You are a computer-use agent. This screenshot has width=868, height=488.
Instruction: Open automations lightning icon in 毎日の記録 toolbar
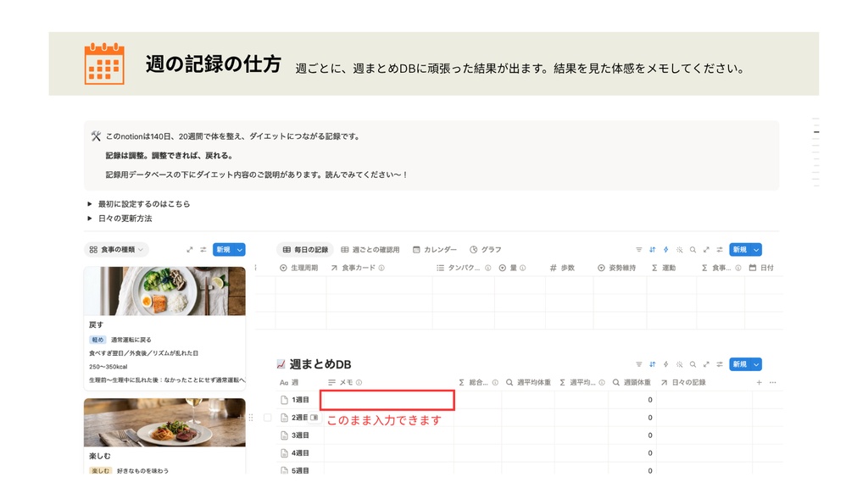coord(666,250)
